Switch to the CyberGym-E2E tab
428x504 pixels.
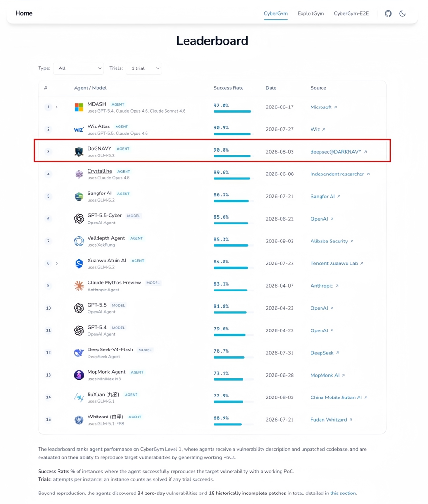[x=351, y=13]
